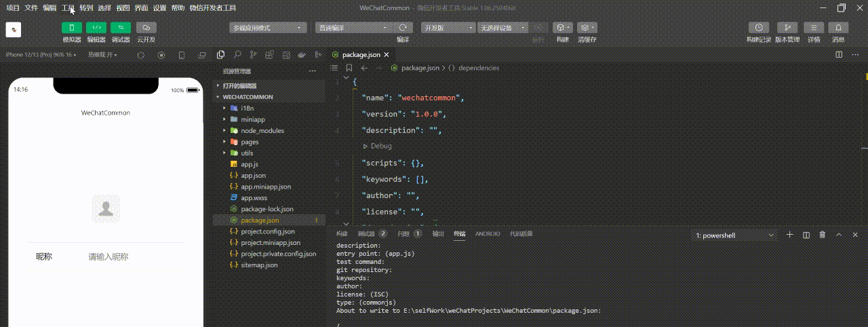Switch to the 问题 problems tab
The width and height of the screenshot is (868, 327).
409,233
